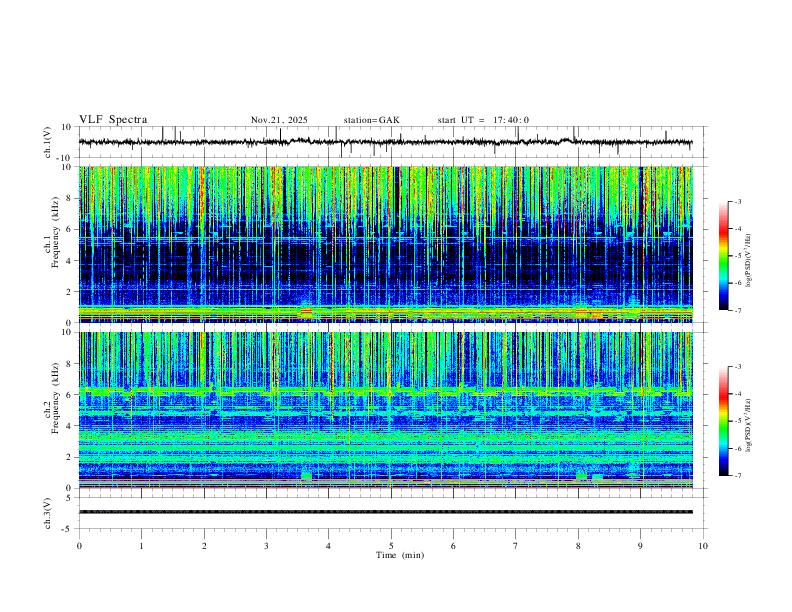The image size is (792, 612).
Task: Click the date 'Nov.21, 2025'
Action: (x=279, y=120)
